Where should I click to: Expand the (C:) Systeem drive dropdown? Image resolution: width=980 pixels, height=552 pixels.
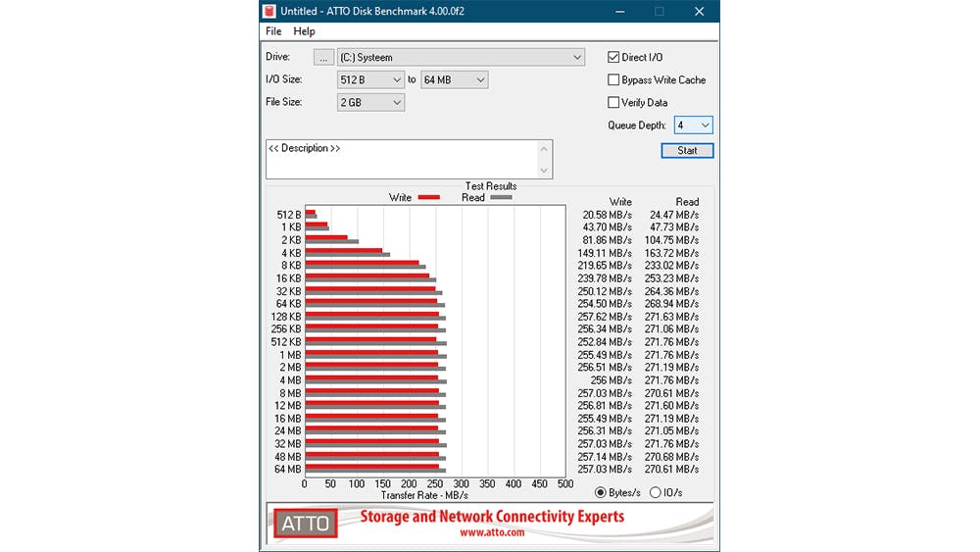click(x=462, y=57)
